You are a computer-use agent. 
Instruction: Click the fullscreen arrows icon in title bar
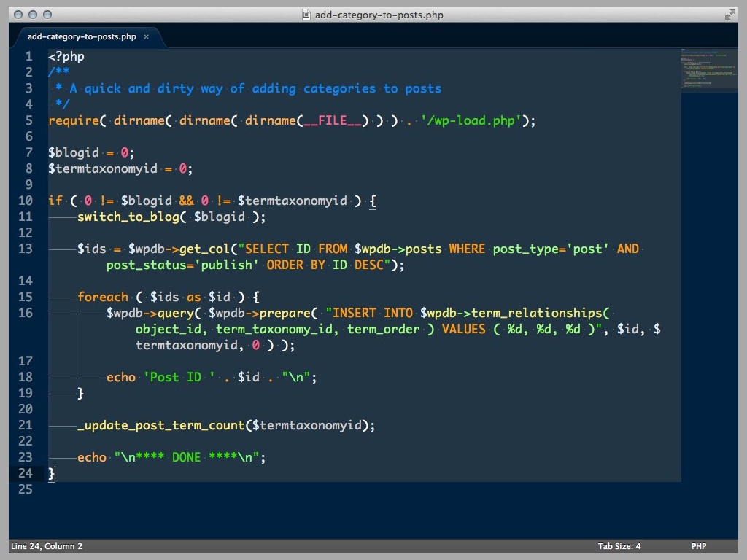point(729,15)
